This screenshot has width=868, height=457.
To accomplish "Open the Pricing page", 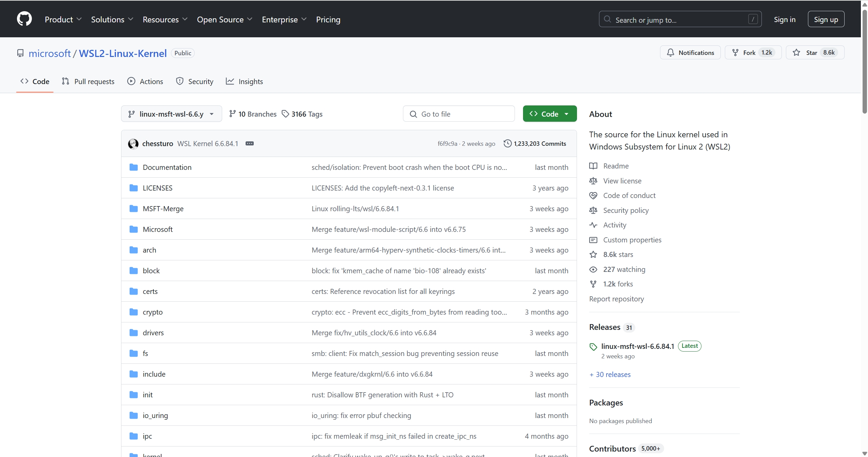I will coord(328,19).
